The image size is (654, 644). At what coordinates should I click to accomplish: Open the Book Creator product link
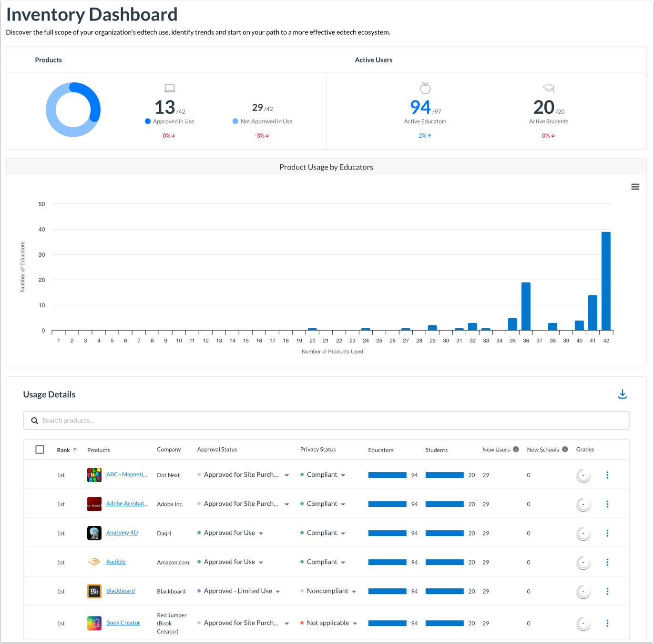(123, 623)
